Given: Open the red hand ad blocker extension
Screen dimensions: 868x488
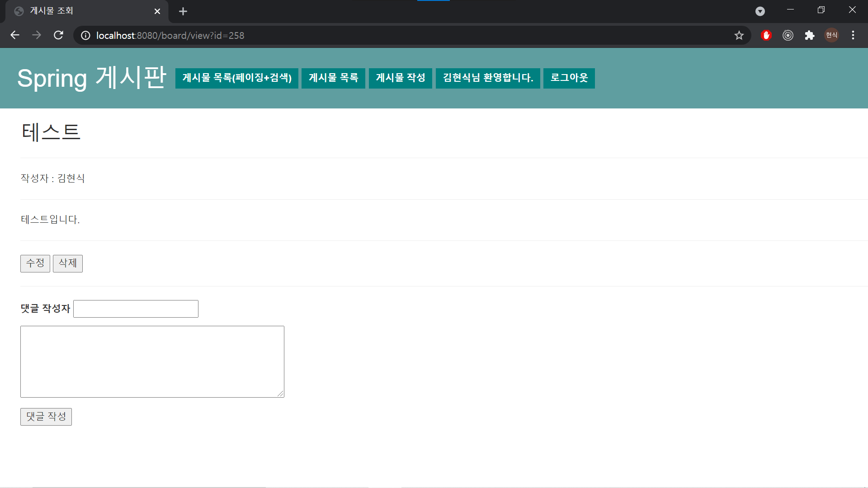Looking at the screenshot, I should (766, 35).
